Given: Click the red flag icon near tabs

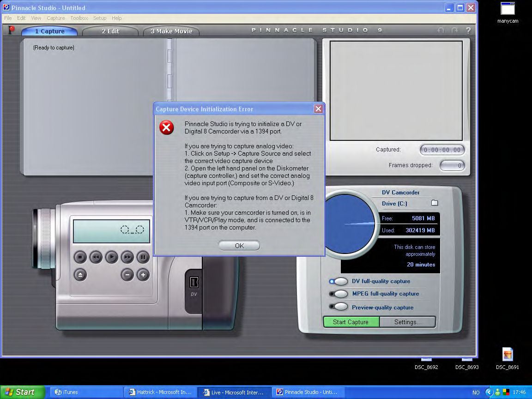Looking at the screenshot, I should [11, 30].
